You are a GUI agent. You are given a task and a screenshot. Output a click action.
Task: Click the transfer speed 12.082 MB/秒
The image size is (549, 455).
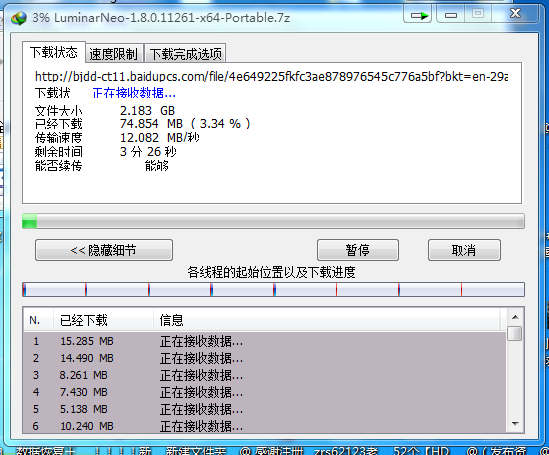[x=160, y=138]
